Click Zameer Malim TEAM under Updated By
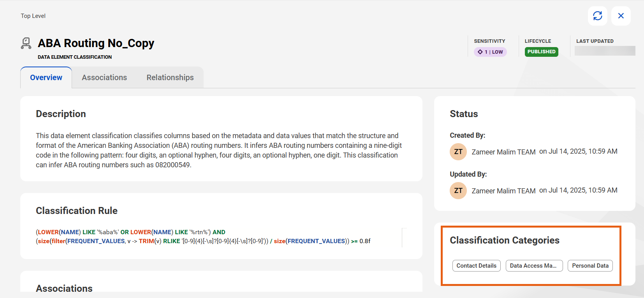Screen dimensions: 644x298 (x=503, y=191)
